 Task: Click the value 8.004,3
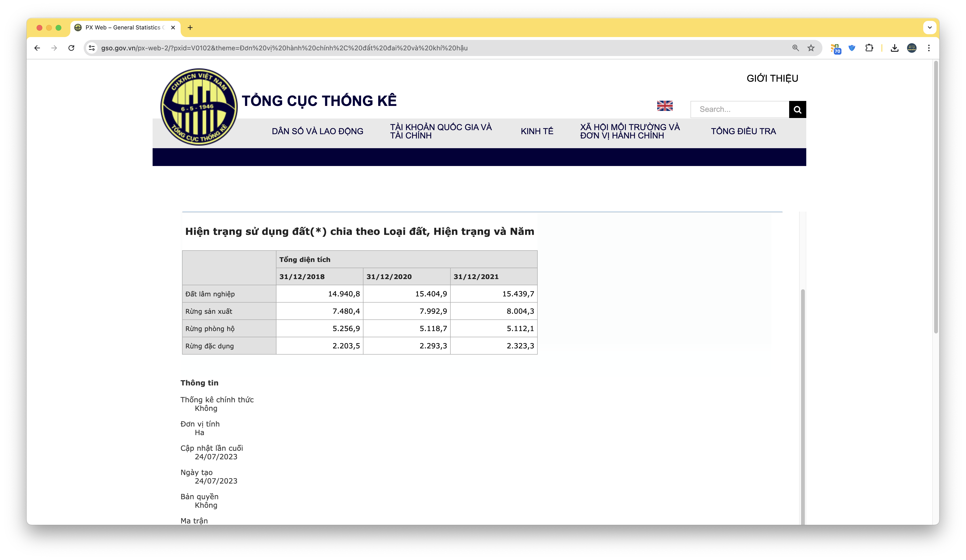coord(520,311)
